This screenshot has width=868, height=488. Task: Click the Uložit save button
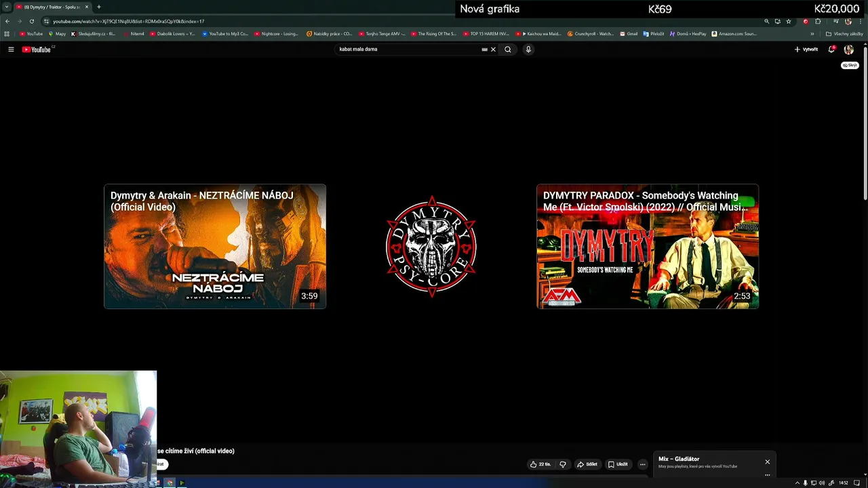pos(618,464)
